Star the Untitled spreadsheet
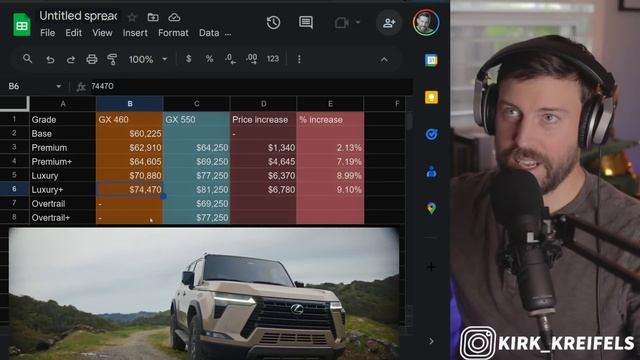The height and width of the screenshot is (360, 640). point(132,17)
